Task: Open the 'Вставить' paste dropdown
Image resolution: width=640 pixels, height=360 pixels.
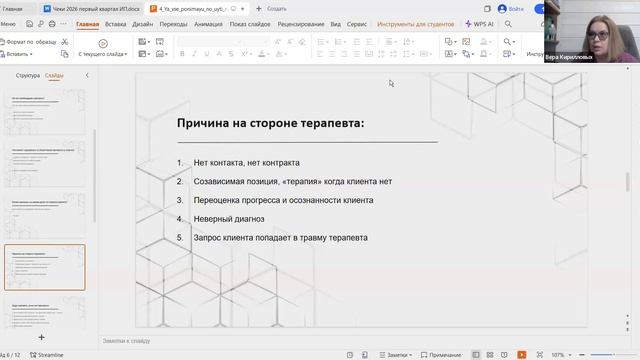Action: (x=17, y=54)
